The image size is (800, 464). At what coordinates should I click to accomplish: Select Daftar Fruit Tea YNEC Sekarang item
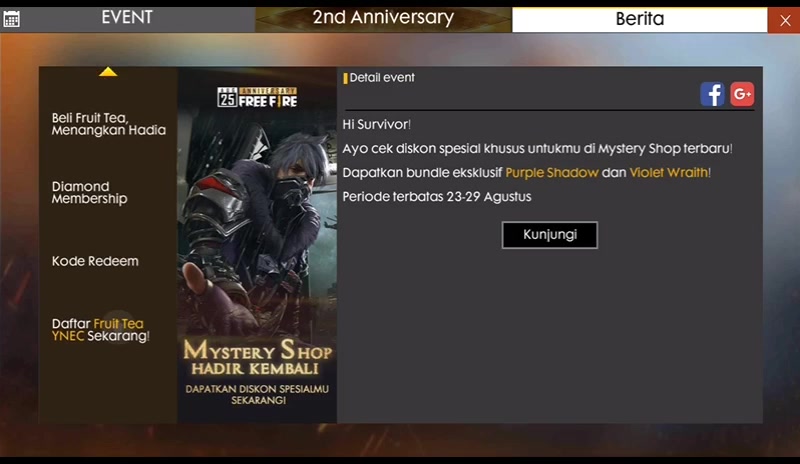(x=101, y=330)
